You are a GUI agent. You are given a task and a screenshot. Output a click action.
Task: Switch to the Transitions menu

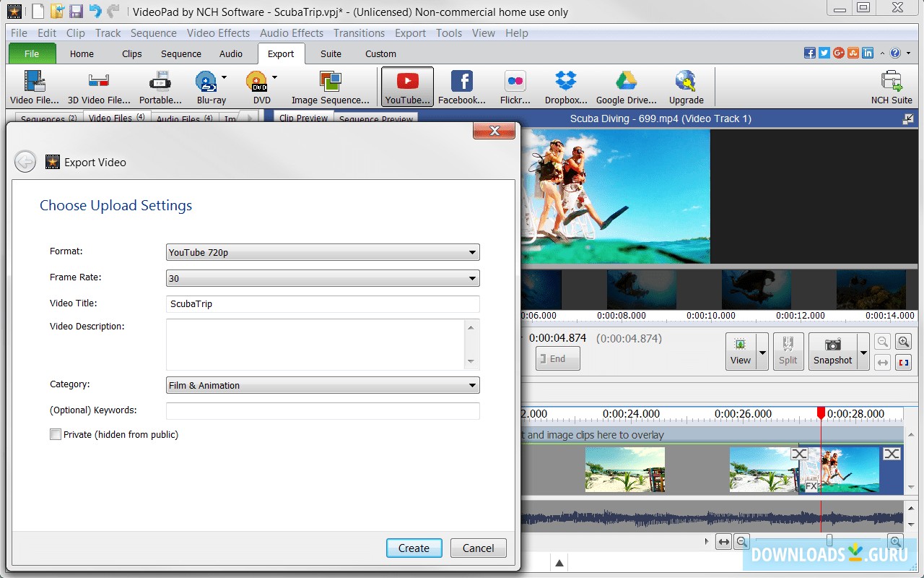pos(359,33)
